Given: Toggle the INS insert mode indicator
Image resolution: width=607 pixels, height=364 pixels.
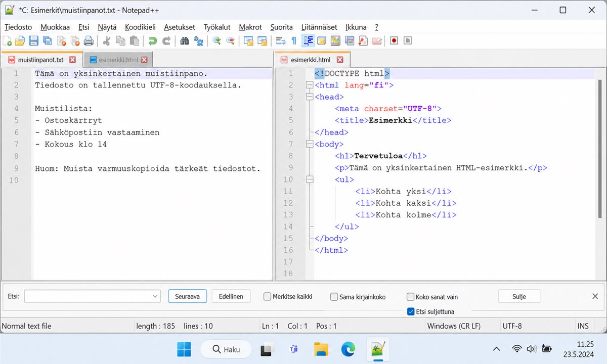Looking at the screenshot, I should coord(583,327).
